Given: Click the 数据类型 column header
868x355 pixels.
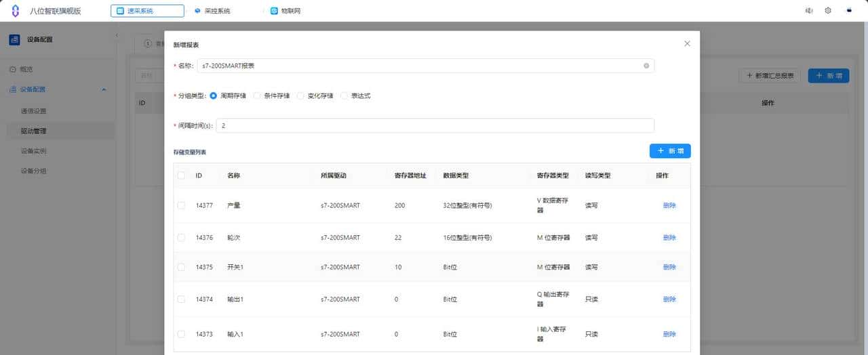Looking at the screenshot, I should click(456, 175).
